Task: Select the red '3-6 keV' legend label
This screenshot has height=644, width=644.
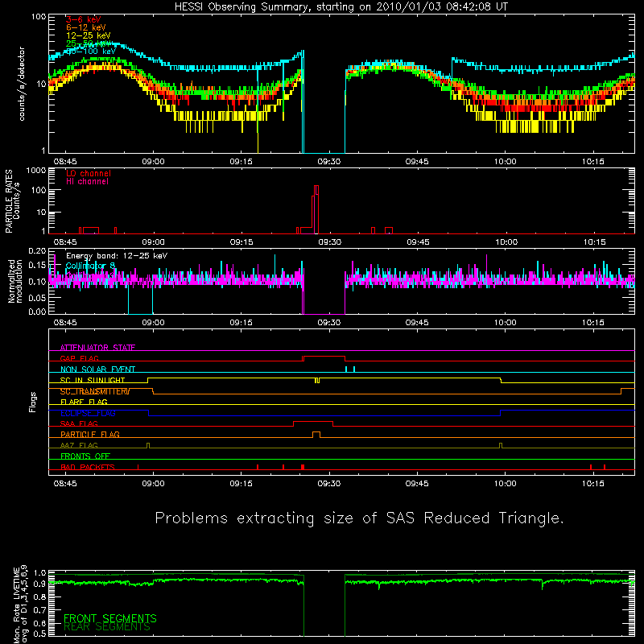Action: pyautogui.click(x=84, y=19)
